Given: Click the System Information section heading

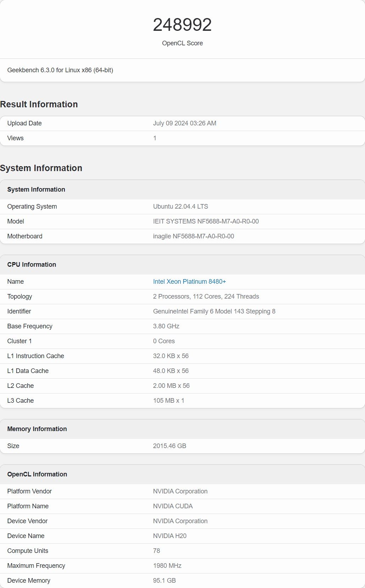Looking at the screenshot, I should (x=41, y=168).
